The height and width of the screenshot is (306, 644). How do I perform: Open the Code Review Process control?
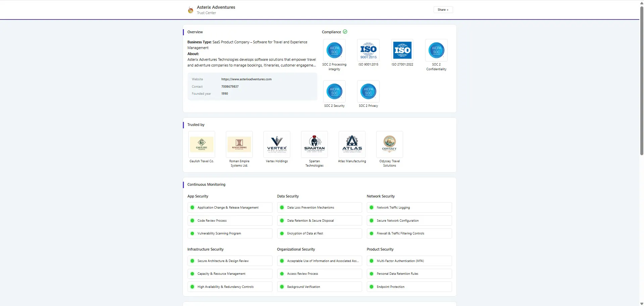point(230,221)
